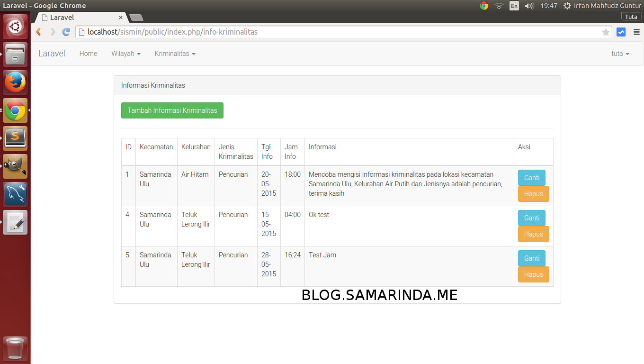The width and height of the screenshot is (644, 364).
Task: Open the Trash from the launcher
Action: point(15,348)
